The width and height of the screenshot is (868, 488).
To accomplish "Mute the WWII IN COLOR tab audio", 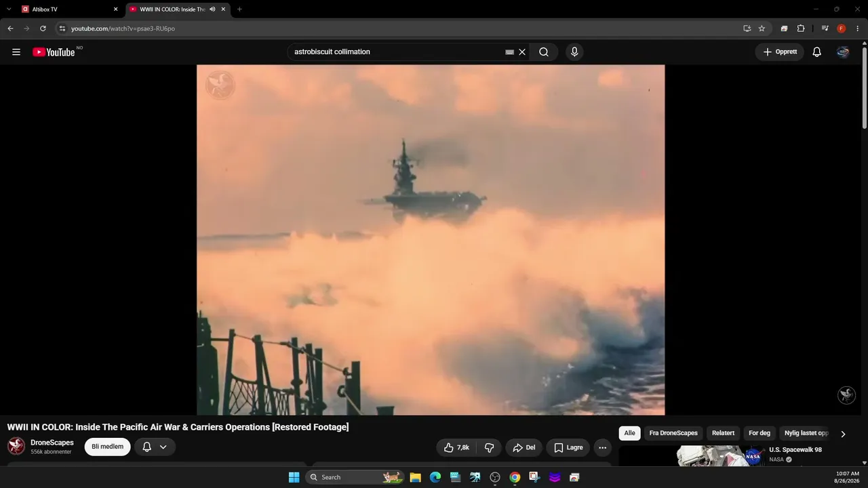I will pyautogui.click(x=213, y=9).
